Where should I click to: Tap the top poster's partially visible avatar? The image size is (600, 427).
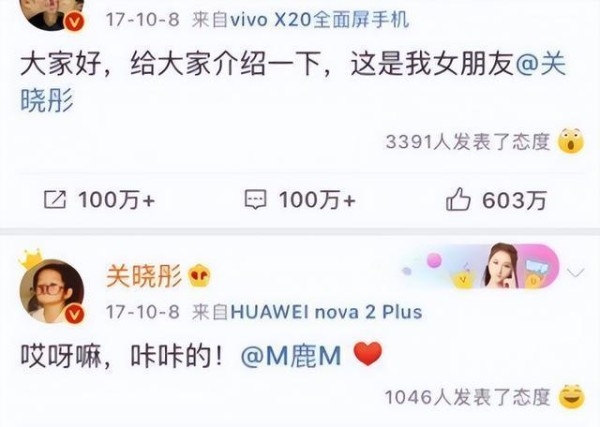tap(52, 15)
